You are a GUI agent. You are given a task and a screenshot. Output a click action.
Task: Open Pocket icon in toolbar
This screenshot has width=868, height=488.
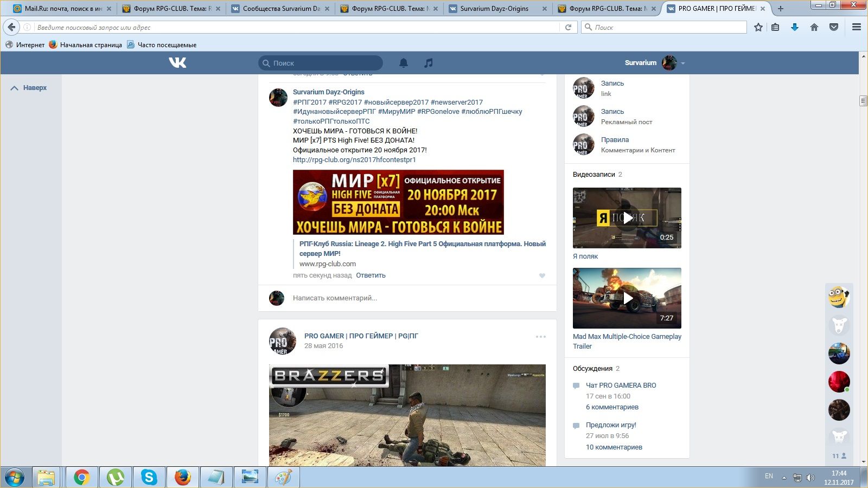click(834, 27)
